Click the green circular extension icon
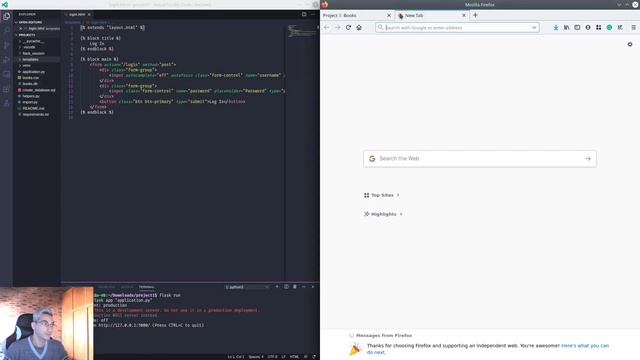The height and width of the screenshot is (360, 640). [x=609, y=27]
